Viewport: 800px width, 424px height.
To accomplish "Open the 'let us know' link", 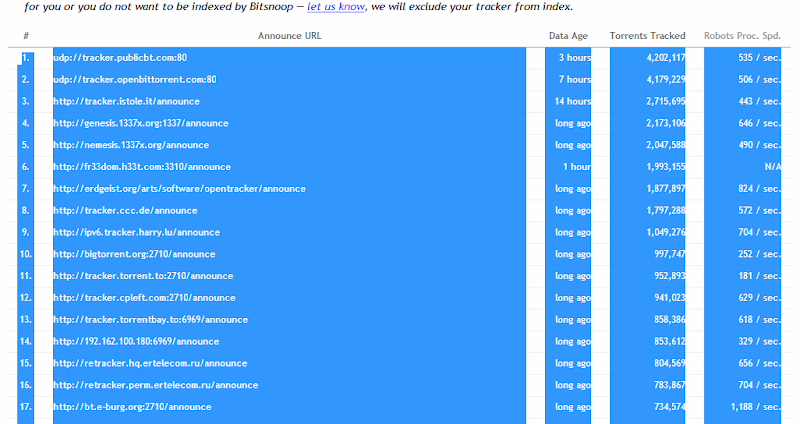I will [336, 7].
